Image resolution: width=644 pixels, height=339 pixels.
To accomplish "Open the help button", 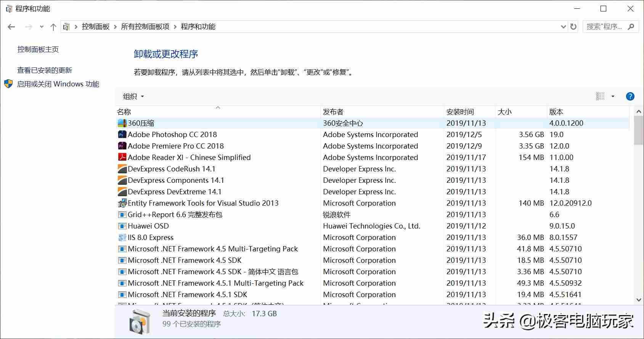I will coord(630,96).
